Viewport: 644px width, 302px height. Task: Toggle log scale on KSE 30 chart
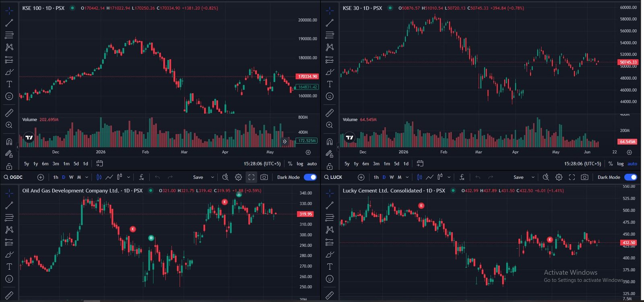[x=620, y=164]
